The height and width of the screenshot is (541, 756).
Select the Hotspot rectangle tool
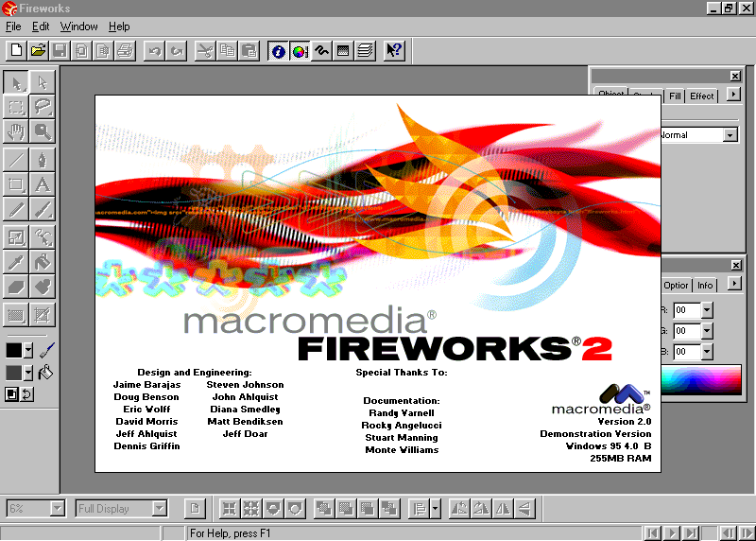pyautogui.click(x=16, y=316)
